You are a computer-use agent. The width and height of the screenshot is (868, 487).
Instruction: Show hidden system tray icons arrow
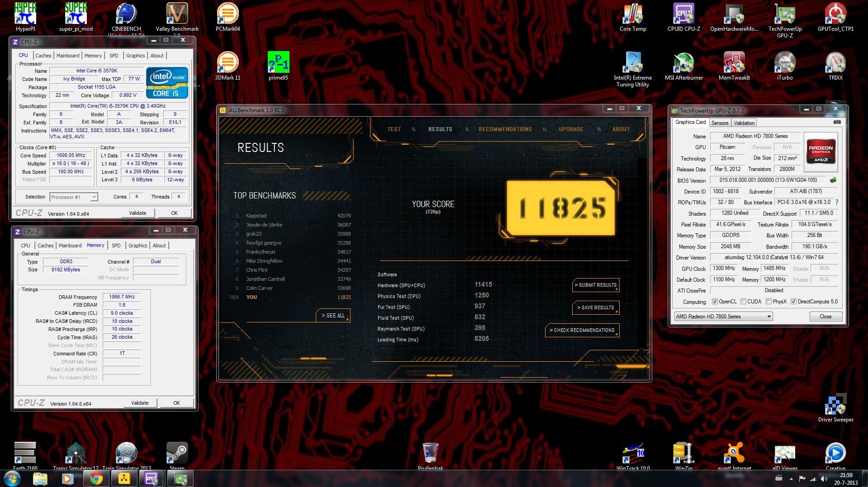[x=791, y=478]
